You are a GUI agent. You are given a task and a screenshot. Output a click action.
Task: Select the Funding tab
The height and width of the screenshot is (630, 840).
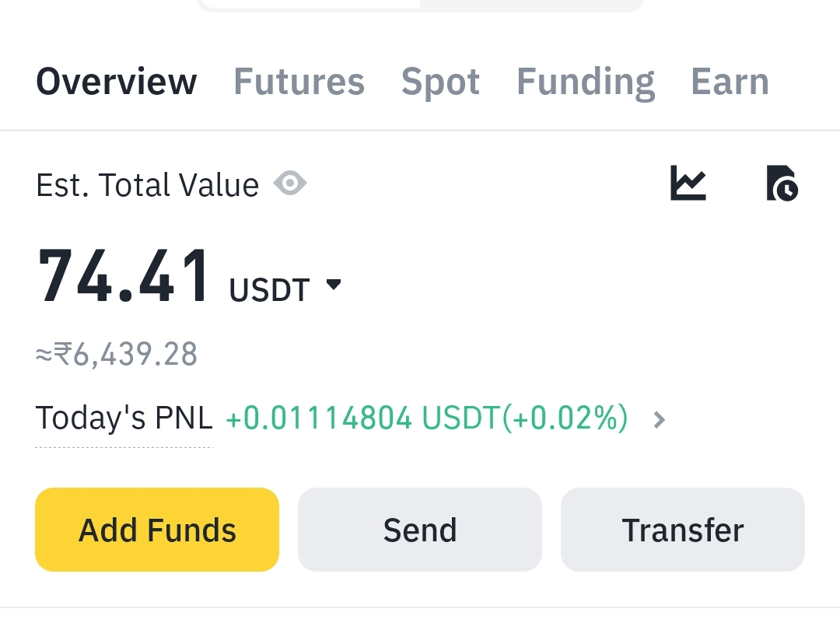point(586,82)
